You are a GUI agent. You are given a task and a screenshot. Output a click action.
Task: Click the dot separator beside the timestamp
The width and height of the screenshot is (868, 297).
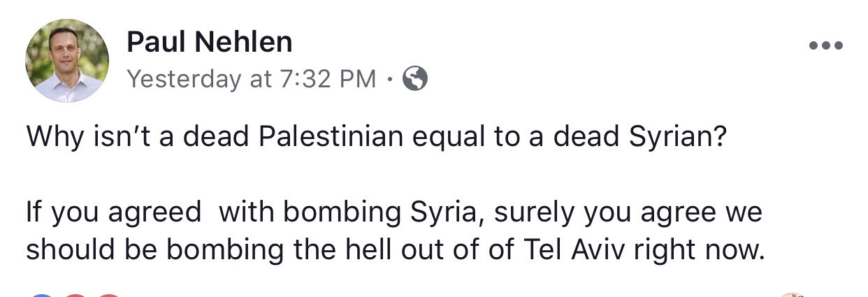click(x=389, y=80)
